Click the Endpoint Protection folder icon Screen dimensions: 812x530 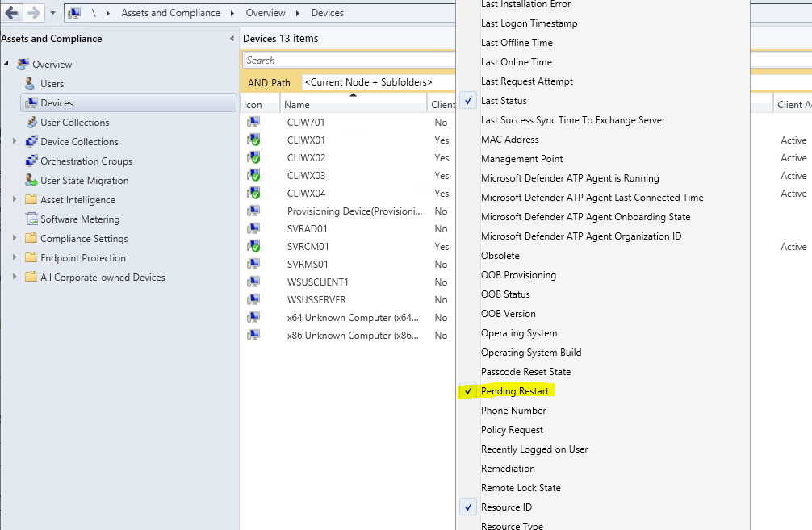click(31, 257)
